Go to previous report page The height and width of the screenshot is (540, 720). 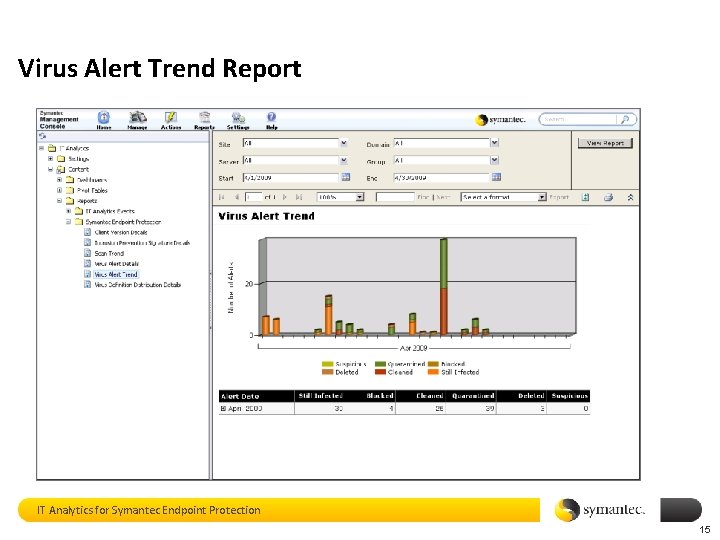237,197
